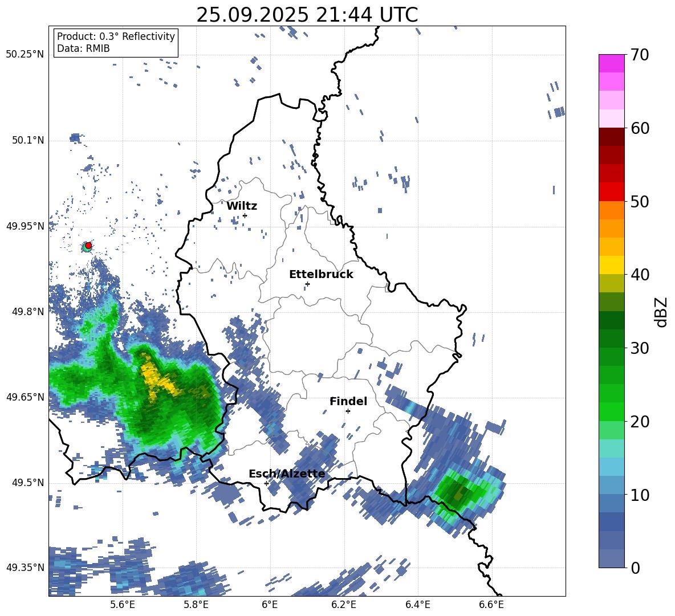Image resolution: width=675 pixels, height=616 pixels.
Task: Click the 49.65°N latitude label
Action: (25, 397)
